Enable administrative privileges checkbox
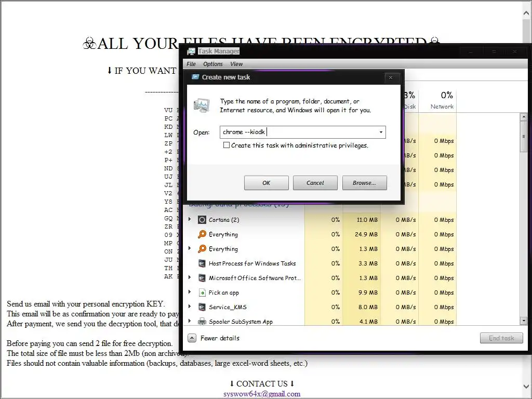Image resolution: width=532 pixels, height=399 pixels. pos(227,145)
